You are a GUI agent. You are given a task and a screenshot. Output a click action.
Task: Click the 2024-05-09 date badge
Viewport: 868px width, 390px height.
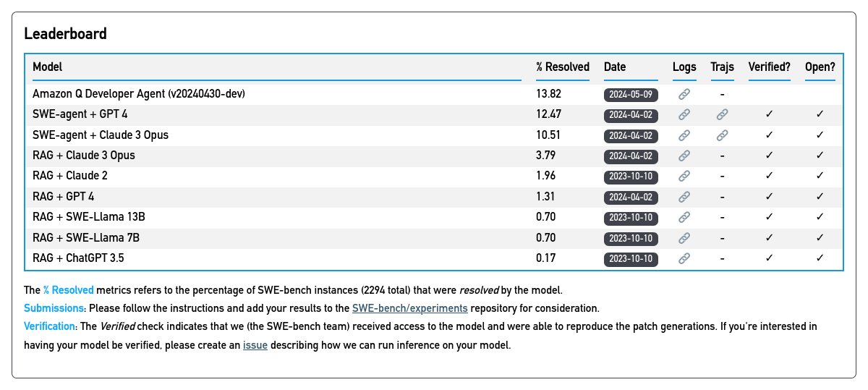click(x=631, y=94)
